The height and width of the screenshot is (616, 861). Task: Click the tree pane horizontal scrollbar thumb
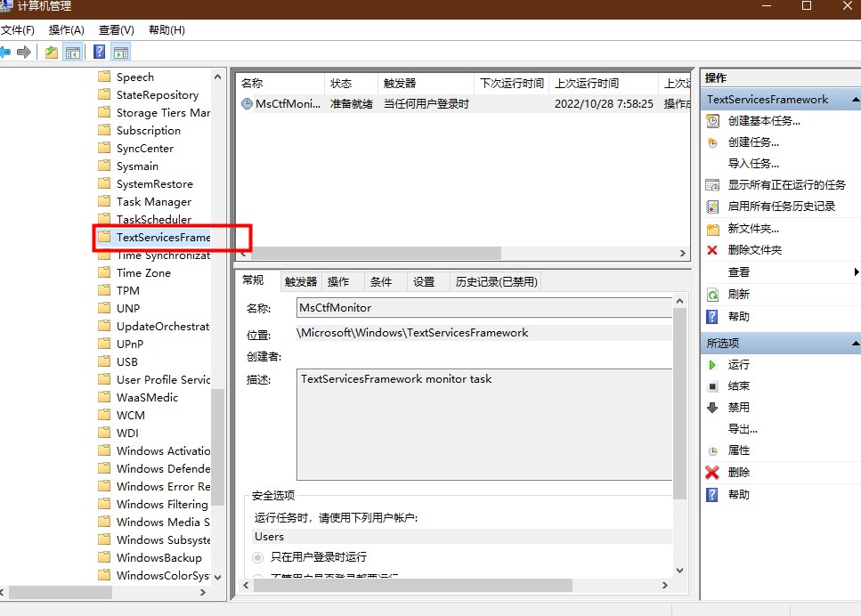pyautogui.click(x=61, y=592)
